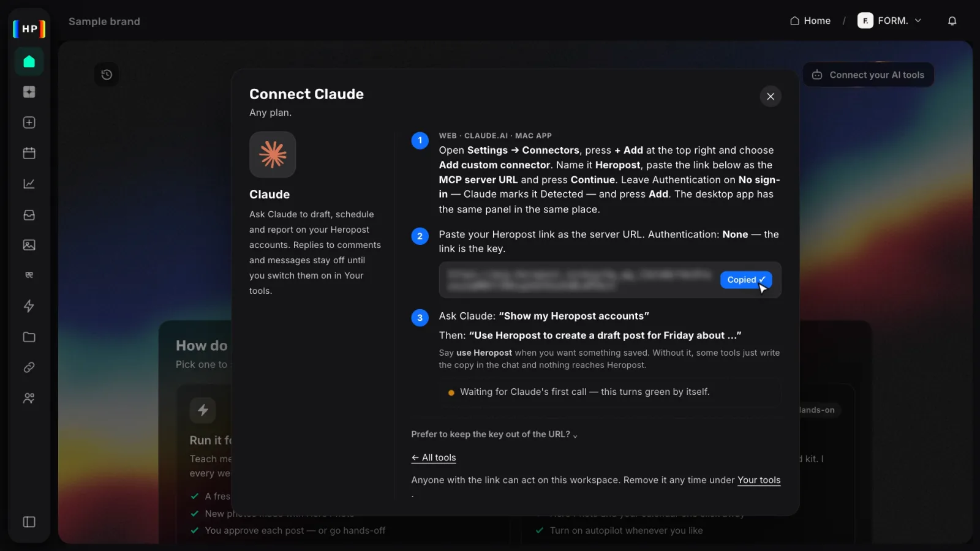Open the Your tools link
This screenshot has height=551, width=980.
coord(759,480)
